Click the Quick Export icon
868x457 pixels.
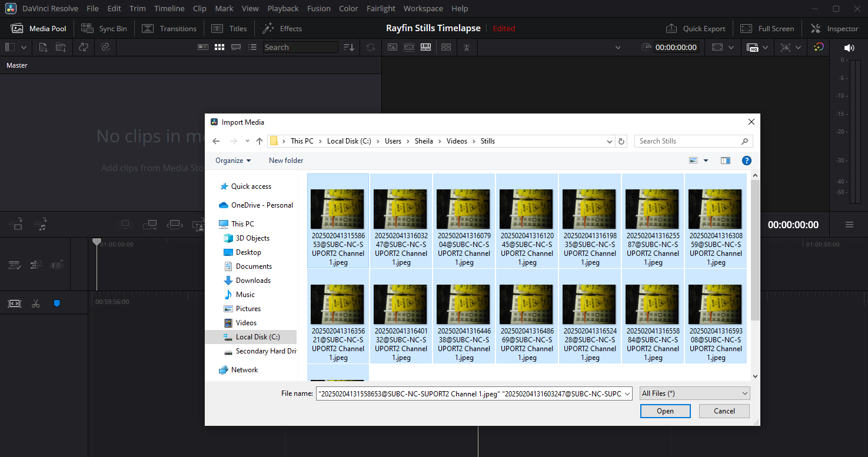(671, 28)
